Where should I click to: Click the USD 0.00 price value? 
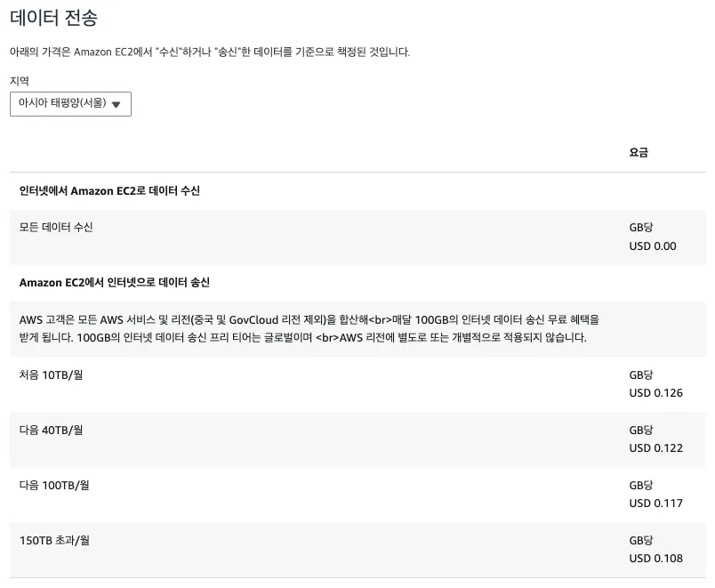[x=653, y=246]
